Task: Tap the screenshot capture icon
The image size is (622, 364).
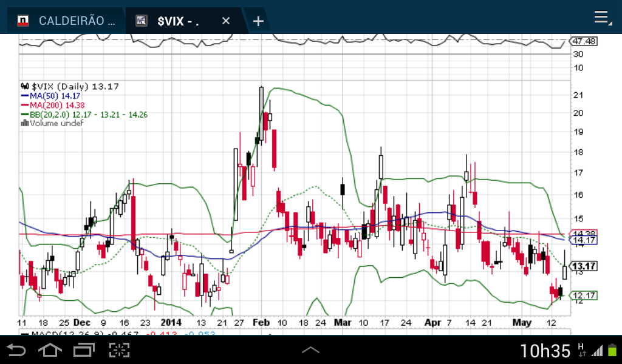Action: click(x=120, y=350)
